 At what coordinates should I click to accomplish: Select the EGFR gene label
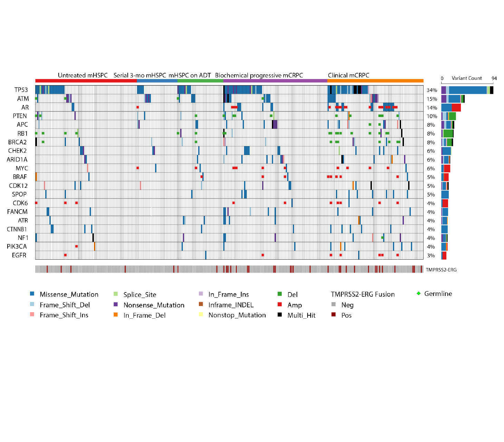click(19, 256)
